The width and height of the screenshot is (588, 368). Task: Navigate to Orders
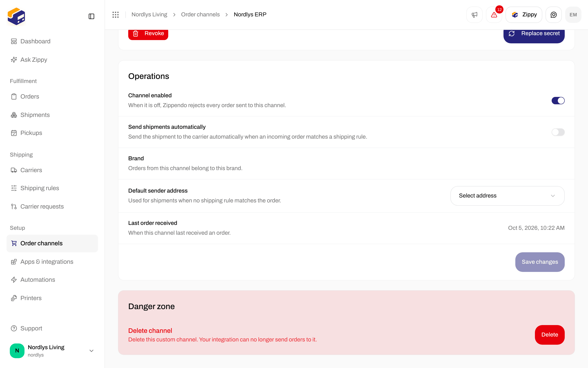point(52,97)
